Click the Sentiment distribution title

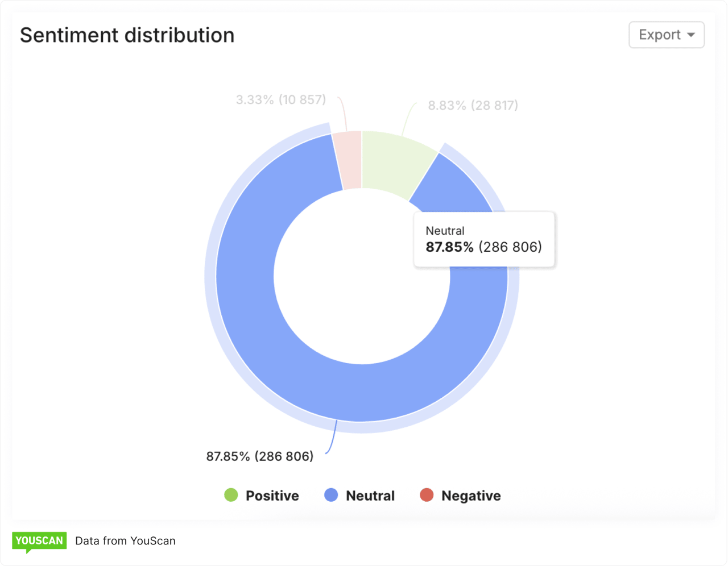coord(127,35)
